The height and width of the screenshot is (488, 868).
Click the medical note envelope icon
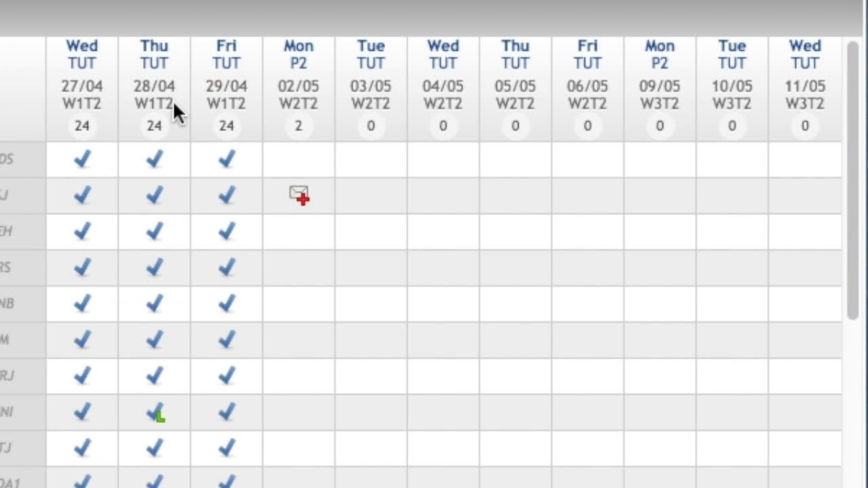click(x=299, y=195)
